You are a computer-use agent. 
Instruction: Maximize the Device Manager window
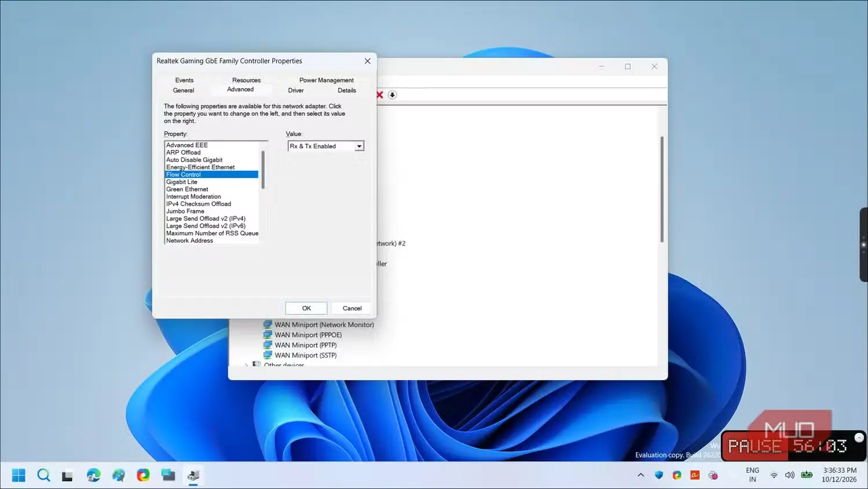(628, 67)
